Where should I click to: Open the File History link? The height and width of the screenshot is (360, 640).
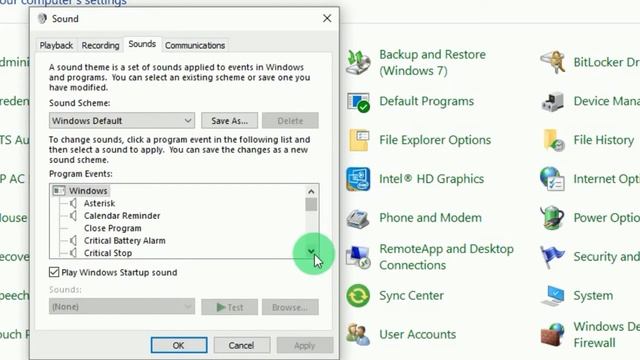pyautogui.click(x=604, y=140)
